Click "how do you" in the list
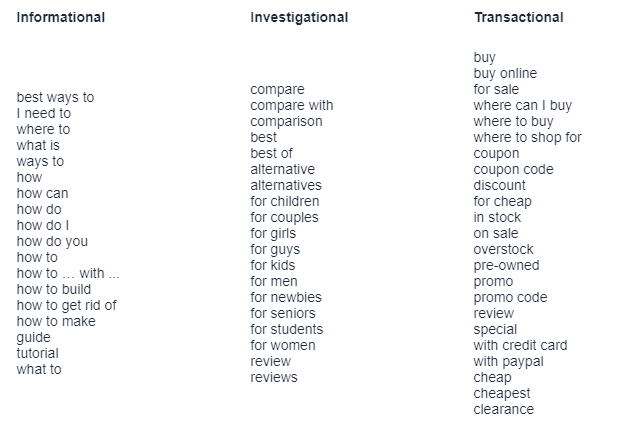 coord(52,241)
